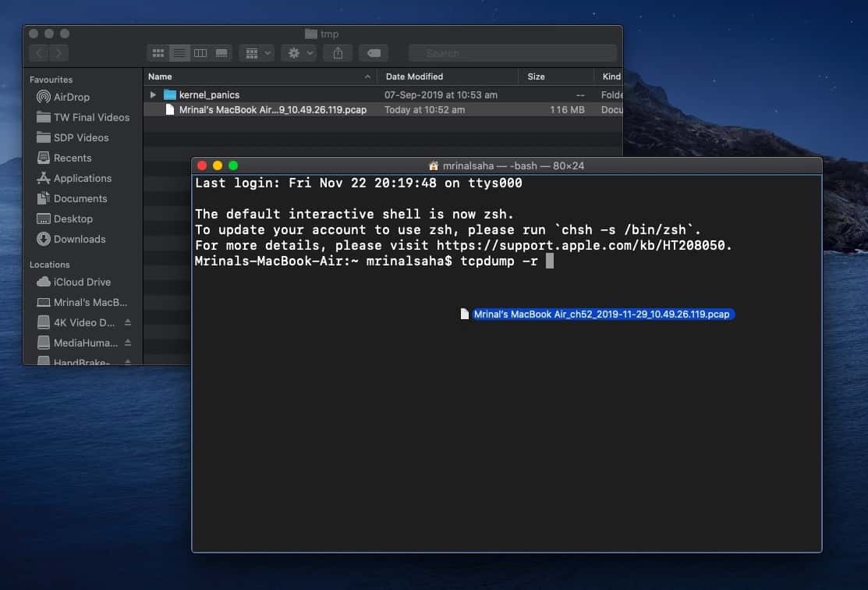Click the Favourites sidebar heading

coord(51,80)
